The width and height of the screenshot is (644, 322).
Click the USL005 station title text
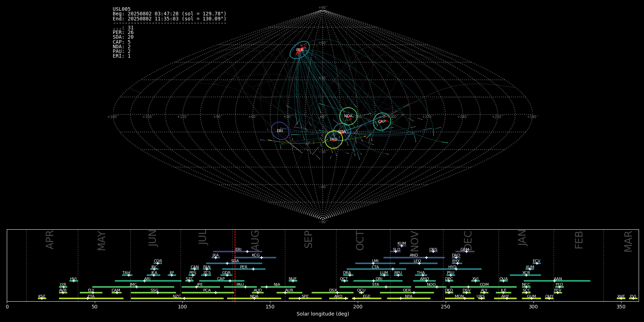(x=122, y=9)
